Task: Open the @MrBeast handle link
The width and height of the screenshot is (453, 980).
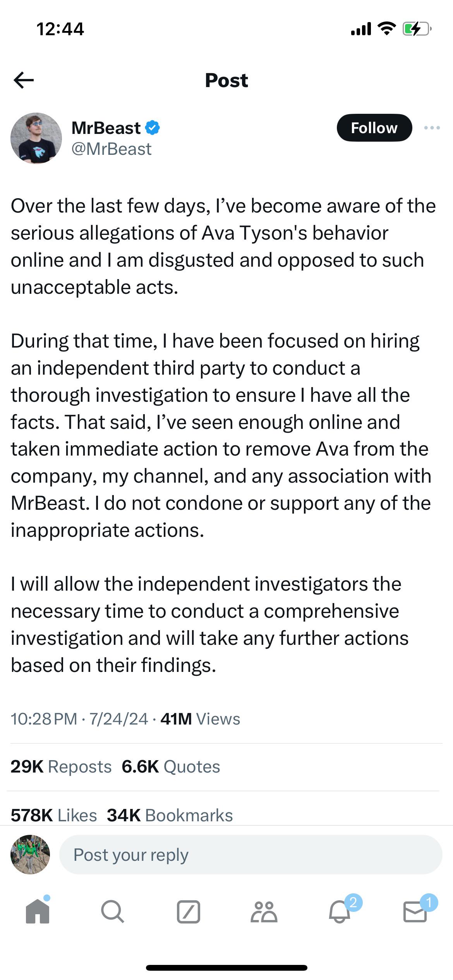Action: tap(112, 149)
